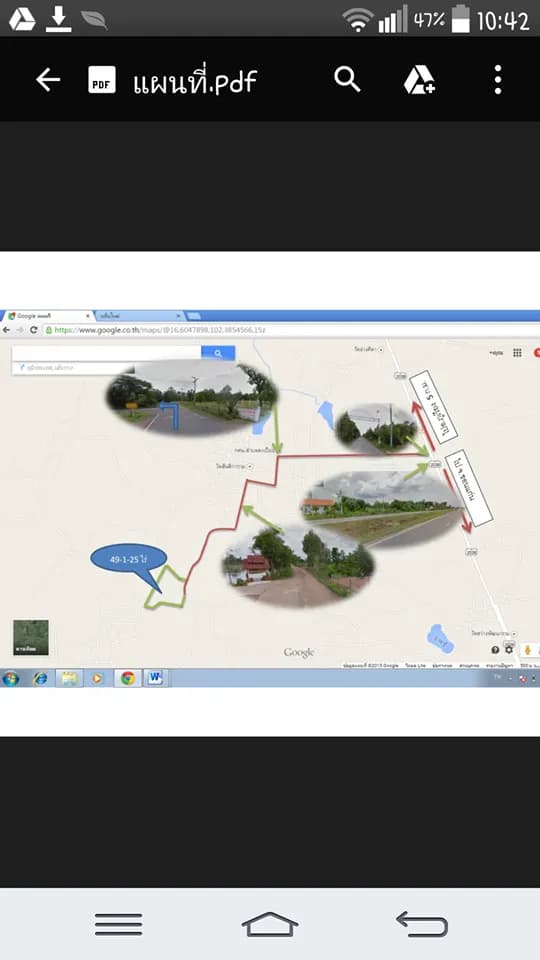Tap the add to Drive icon

click(x=419, y=80)
